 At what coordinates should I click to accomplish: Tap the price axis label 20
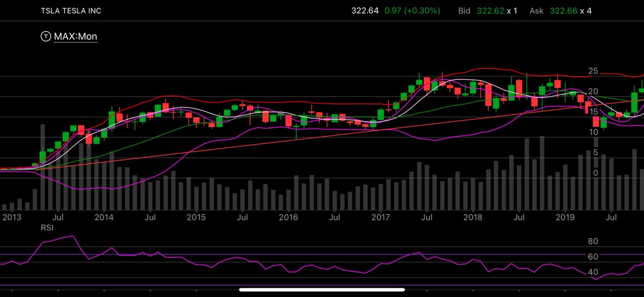(x=593, y=91)
